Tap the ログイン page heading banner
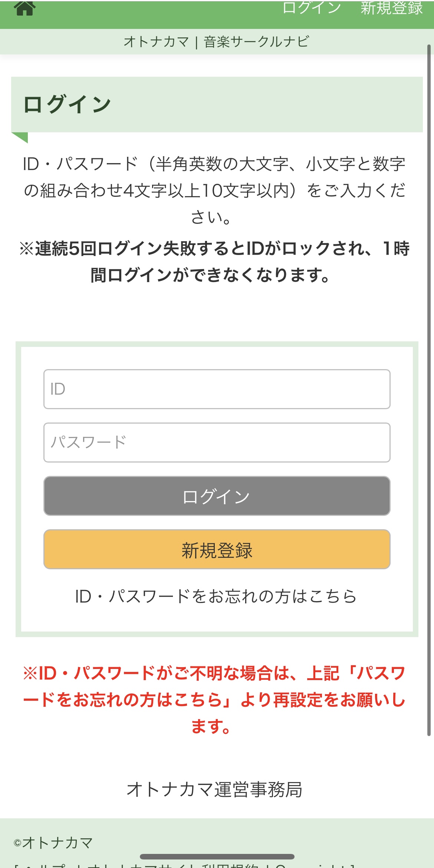Image resolution: width=434 pixels, height=868 pixels. (x=217, y=105)
